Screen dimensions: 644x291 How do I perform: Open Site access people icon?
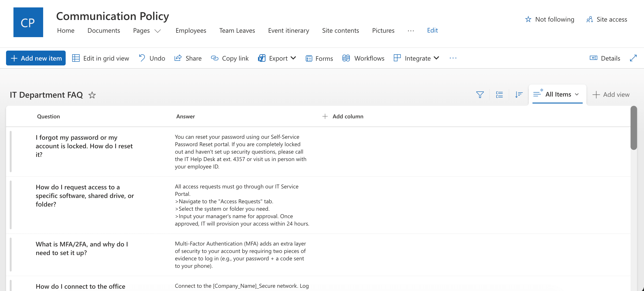pyautogui.click(x=590, y=19)
